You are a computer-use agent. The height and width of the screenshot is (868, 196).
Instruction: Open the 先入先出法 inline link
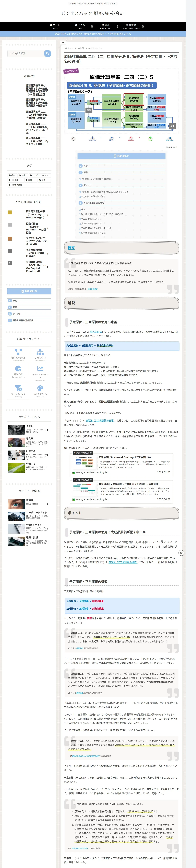point(96,332)
